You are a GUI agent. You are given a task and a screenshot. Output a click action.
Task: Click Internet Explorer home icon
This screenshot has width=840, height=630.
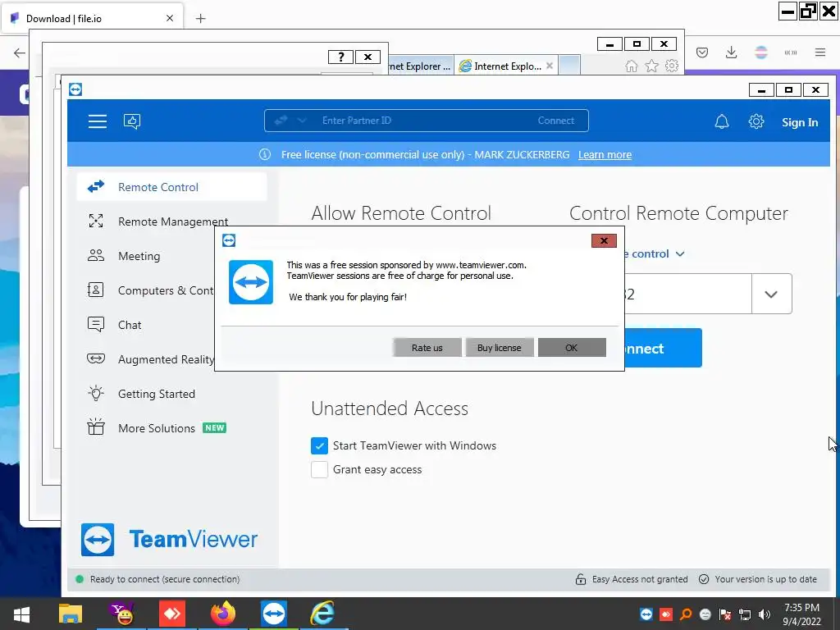coord(632,66)
